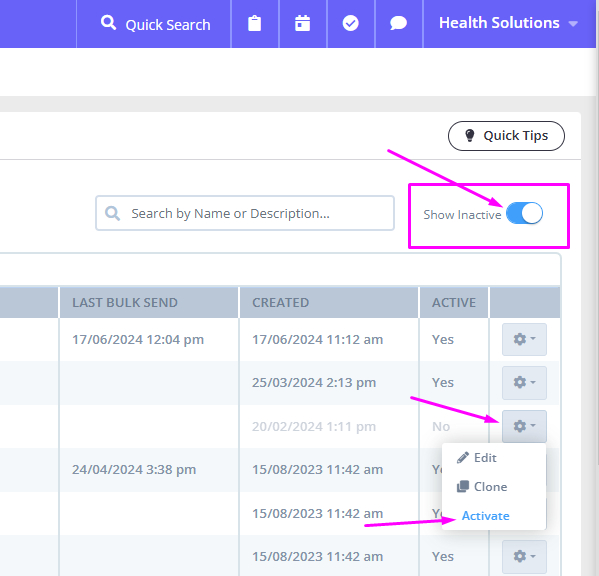Click the checkmark tasks icon in header
The height and width of the screenshot is (576, 599).
350,24
